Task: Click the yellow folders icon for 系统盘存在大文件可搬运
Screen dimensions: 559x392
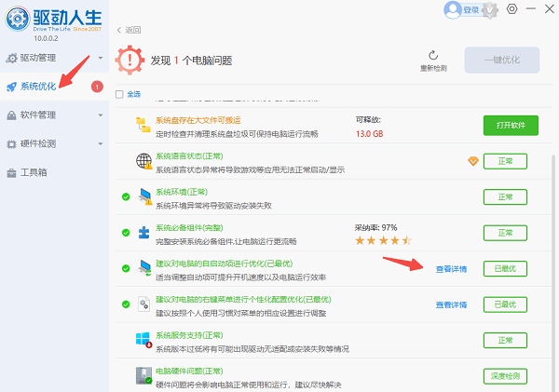Action: [143, 125]
